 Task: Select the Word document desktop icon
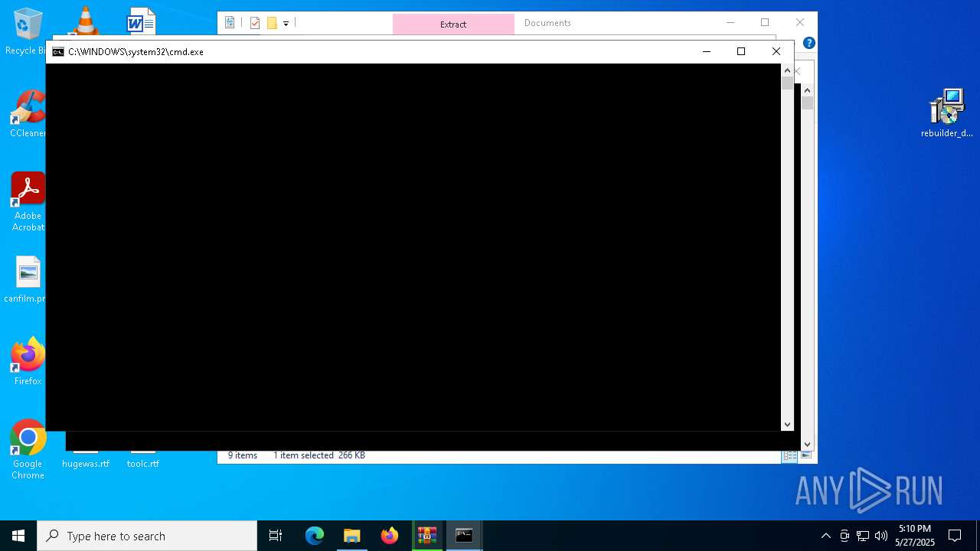142,23
